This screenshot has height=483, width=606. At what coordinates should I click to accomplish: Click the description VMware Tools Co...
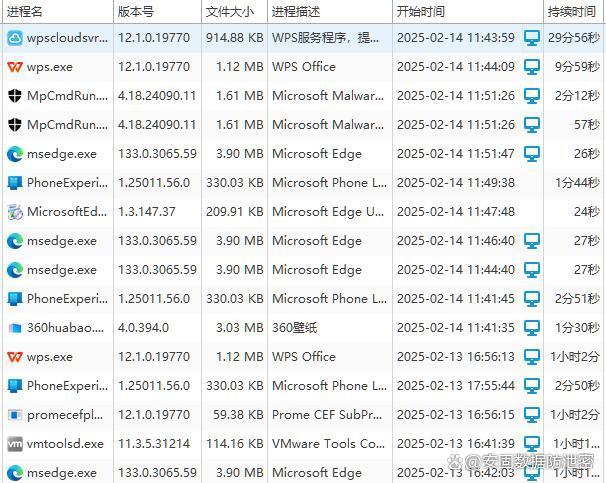click(x=329, y=444)
